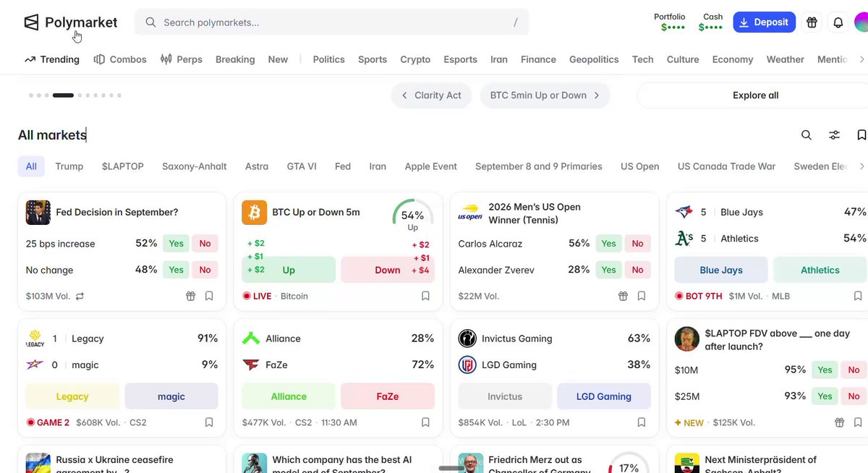The width and height of the screenshot is (868, 473).
Task: Bookmark the 2026 Men's US Open market
Action: (642, 296)
